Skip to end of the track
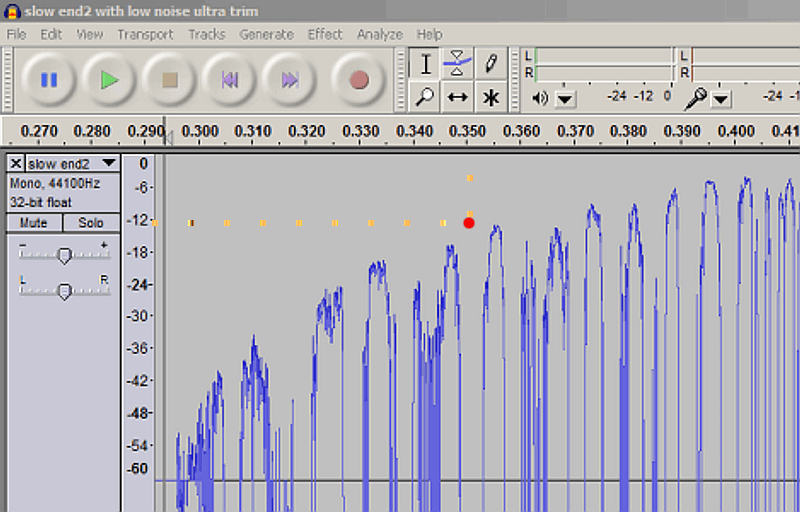The width and height of the screenshot is (800, 512). pyautogui.click(x=290, y=80)
